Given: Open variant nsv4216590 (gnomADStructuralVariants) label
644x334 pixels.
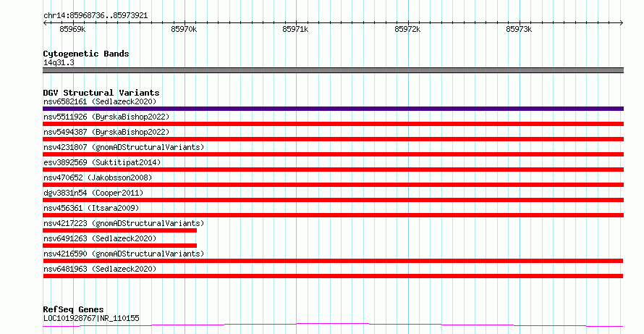Looking at the screenshot, I should 124,254.
